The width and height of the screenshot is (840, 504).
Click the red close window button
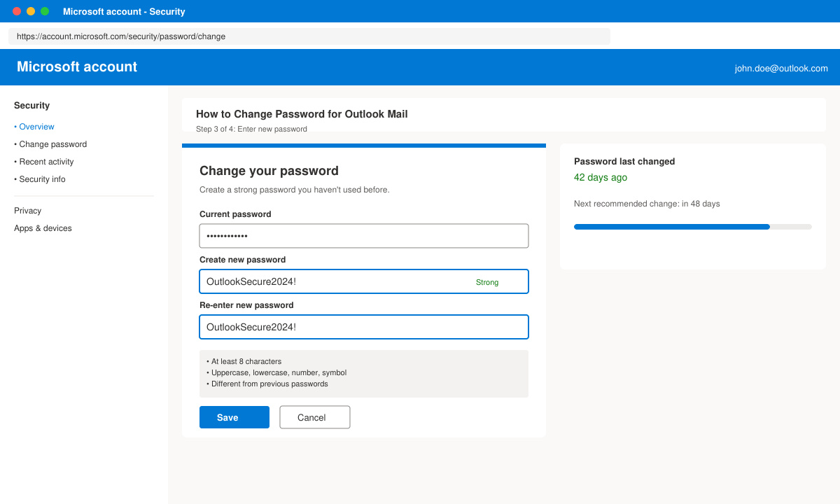click(17, 11)
